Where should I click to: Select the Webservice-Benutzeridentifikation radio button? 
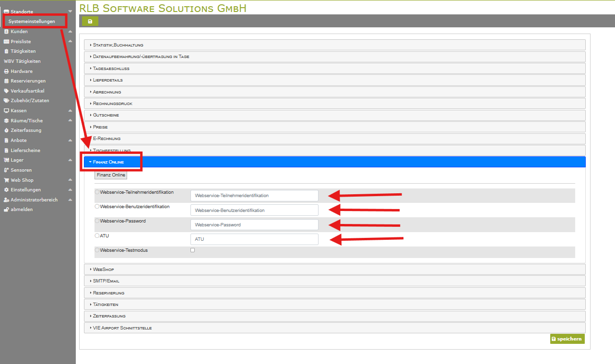tap(97, 207)
